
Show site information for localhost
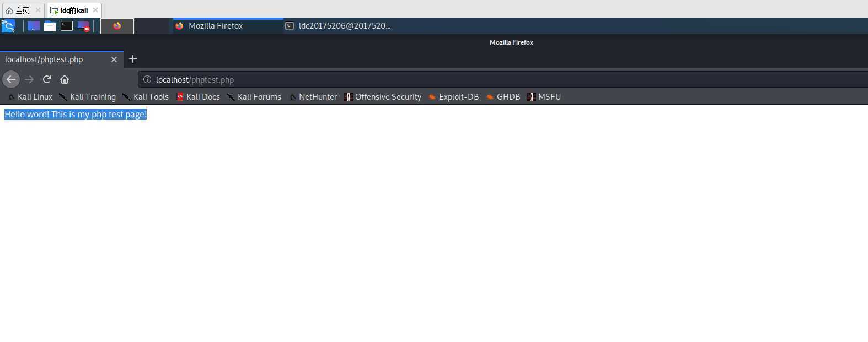(x=147, y=79)
